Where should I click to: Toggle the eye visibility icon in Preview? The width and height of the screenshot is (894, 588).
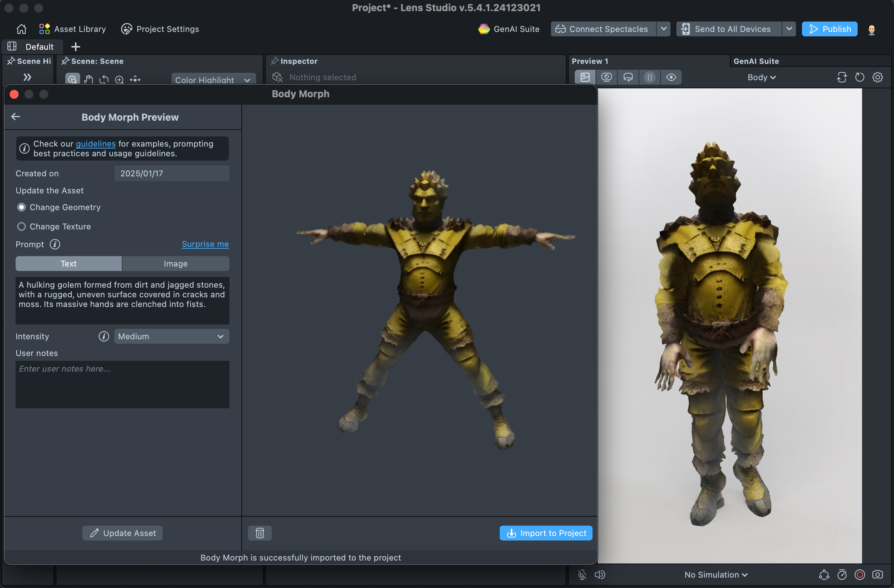671,77
